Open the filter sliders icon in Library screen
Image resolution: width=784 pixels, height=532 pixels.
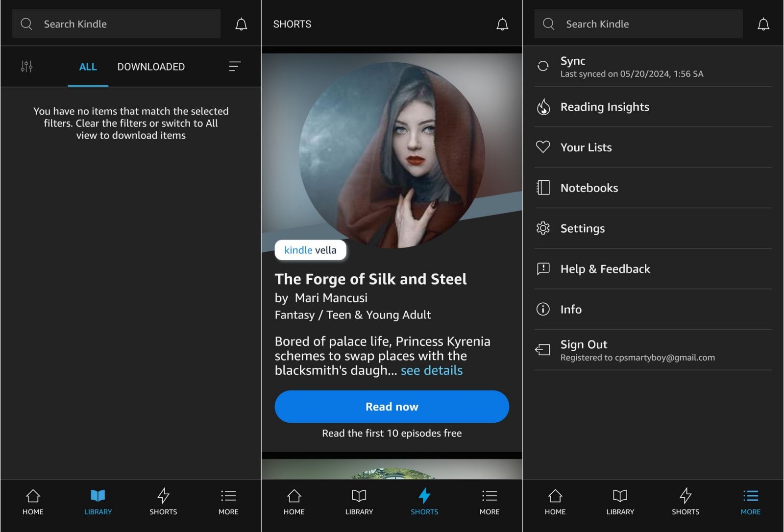pyautogui.click(x=26, y=66)
